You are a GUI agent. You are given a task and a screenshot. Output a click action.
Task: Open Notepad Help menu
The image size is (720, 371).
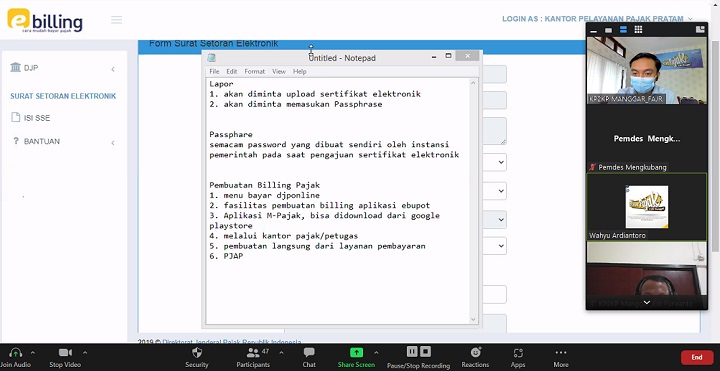point(299,71)
